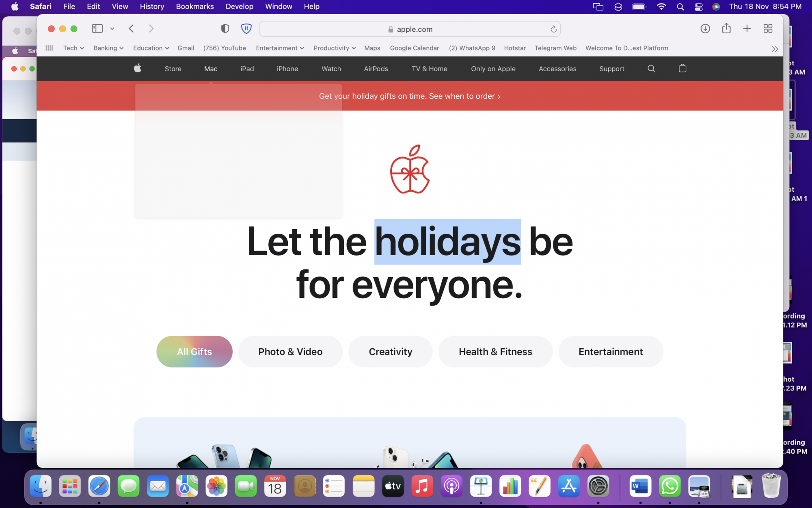Select the Health & Fitness filter
This screenshot has width=812, height=508.
[495, 352]
